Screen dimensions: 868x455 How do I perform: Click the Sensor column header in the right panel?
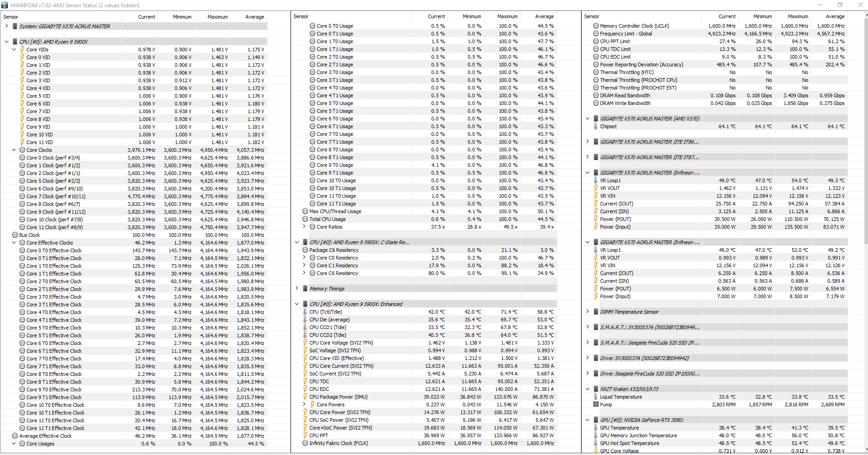click(x=642, y=16)
